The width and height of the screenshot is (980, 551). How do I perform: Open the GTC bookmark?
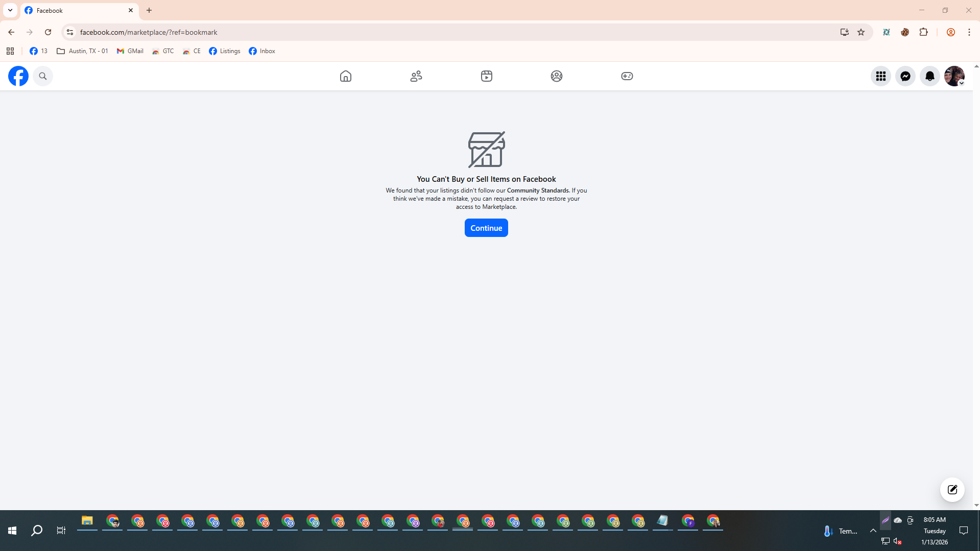pyautogui.click(x=163, y=51)
